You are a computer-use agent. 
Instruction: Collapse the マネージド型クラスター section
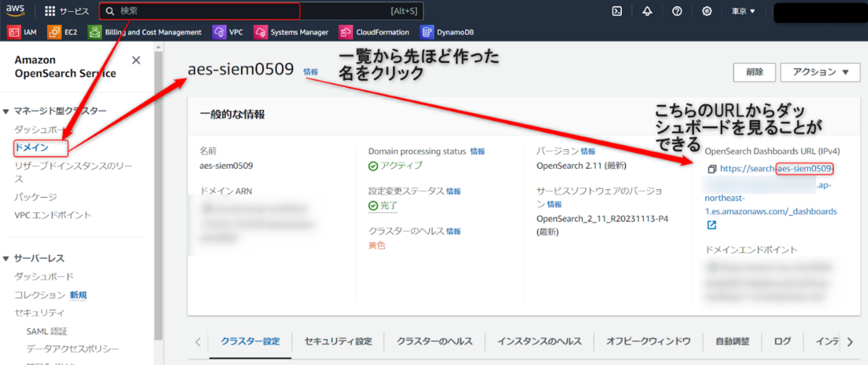7,111
